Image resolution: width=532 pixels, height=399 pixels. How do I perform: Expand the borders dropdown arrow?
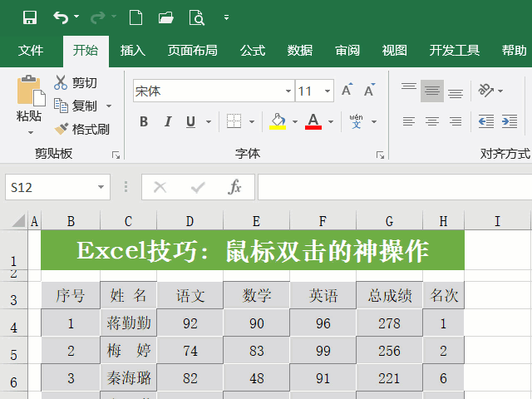pos(252,121)
